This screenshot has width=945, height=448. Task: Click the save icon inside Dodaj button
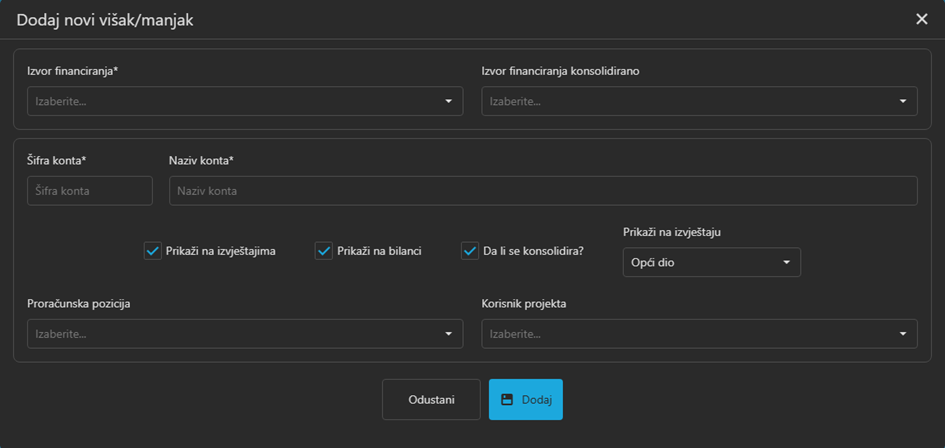tap(507, 400)
